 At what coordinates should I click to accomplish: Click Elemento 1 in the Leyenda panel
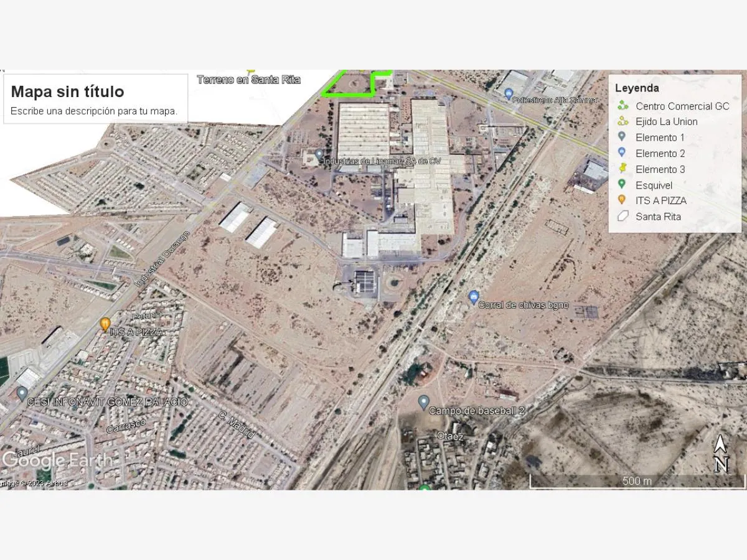651,138
